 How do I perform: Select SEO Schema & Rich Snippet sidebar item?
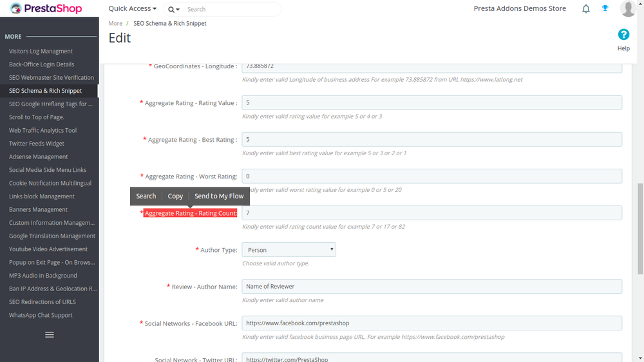point(50,90)
